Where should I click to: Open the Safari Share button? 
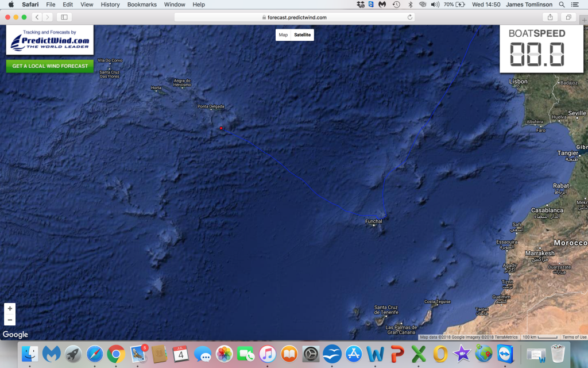tap(550, 17)
